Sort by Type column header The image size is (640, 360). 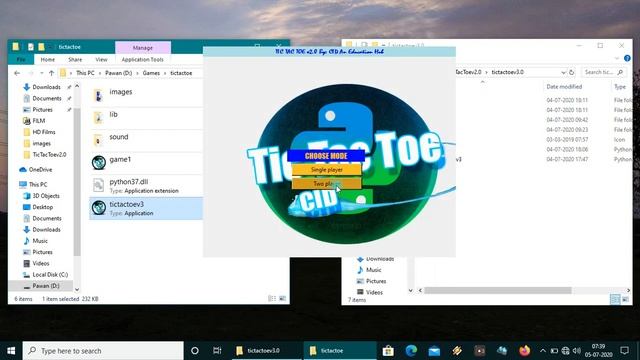620,87
